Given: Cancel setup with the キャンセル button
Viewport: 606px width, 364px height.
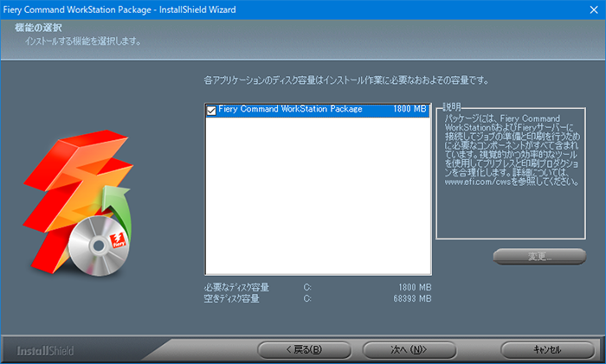Looking at the screenshot, I should click(547, 350).
